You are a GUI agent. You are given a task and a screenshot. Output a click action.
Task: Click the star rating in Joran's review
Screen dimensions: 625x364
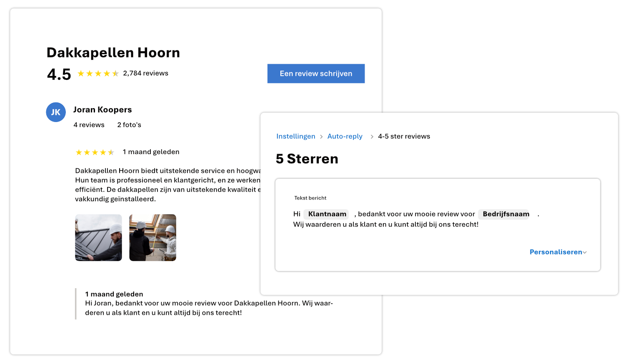95,152
